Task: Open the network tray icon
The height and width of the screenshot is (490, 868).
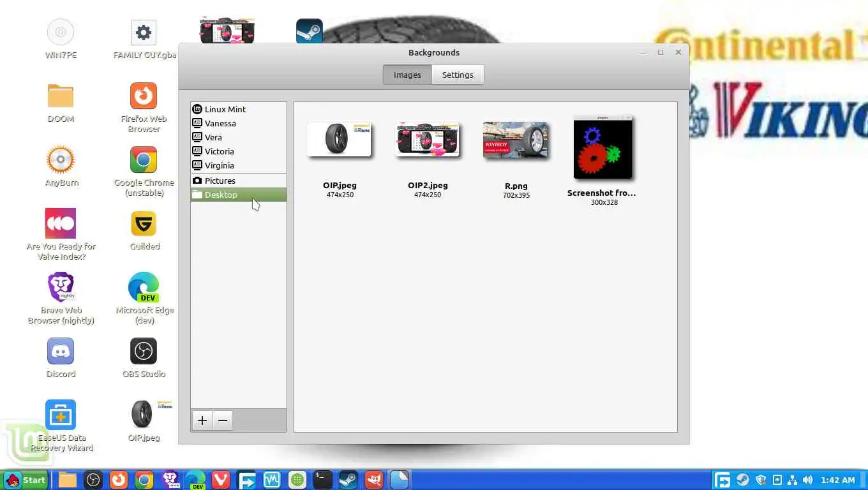Action: point(792,480)
